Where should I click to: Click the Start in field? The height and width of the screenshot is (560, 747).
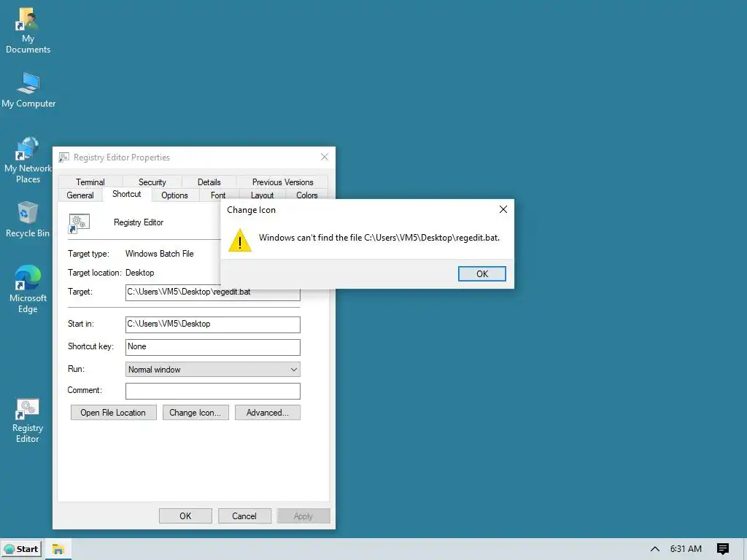pyautogui.click(x=212, y=324)
